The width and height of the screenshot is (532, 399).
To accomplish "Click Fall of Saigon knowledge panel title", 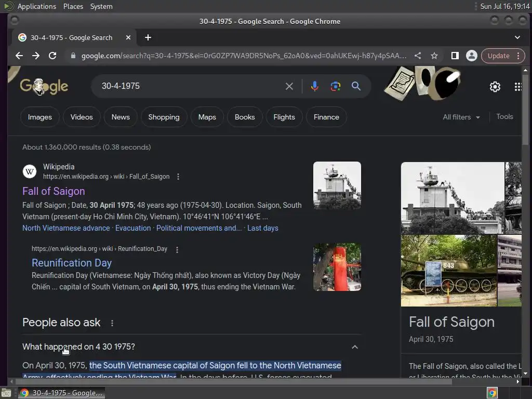I will (x=451, y=322).
